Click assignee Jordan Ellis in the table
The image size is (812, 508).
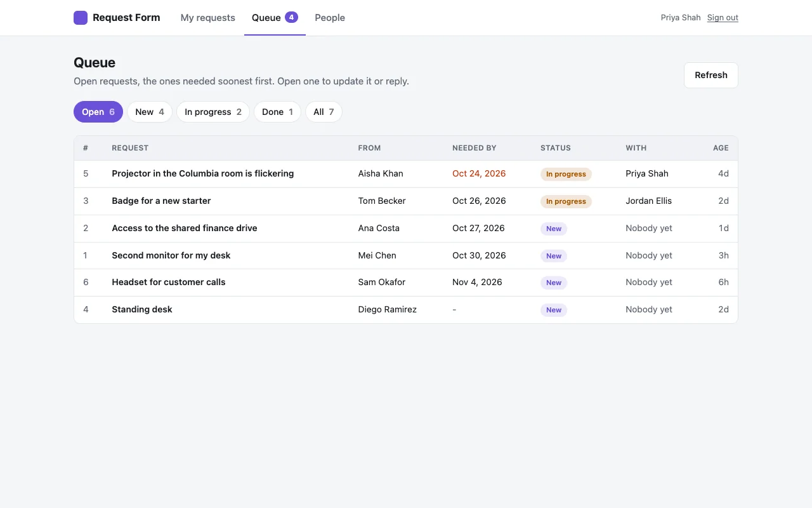pos(648,201)
